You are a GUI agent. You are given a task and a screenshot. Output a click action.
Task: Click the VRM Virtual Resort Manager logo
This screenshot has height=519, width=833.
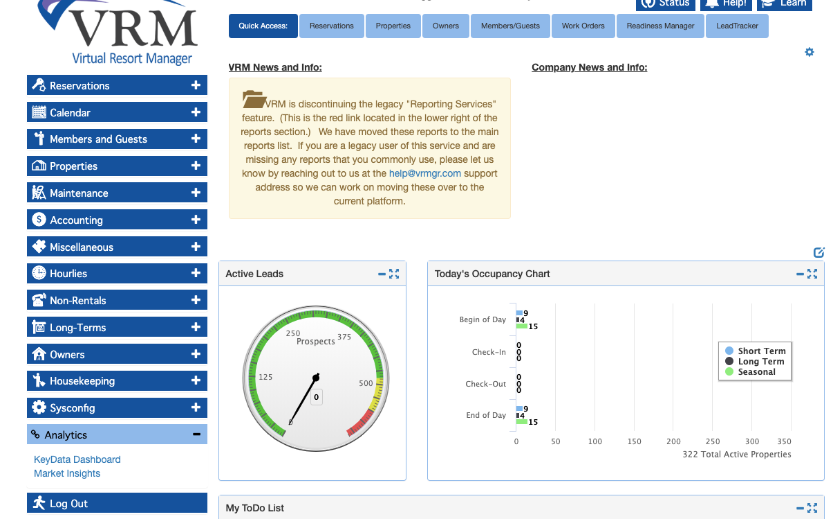click(x=118, y=32)
